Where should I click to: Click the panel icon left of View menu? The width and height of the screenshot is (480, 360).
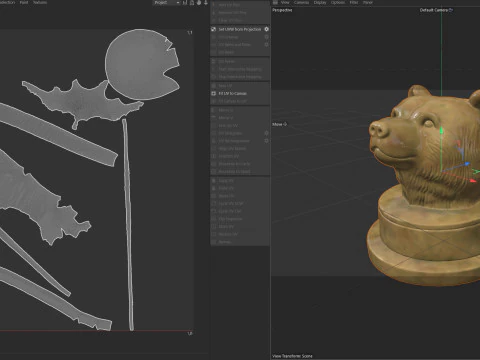(x=275, y=2)
